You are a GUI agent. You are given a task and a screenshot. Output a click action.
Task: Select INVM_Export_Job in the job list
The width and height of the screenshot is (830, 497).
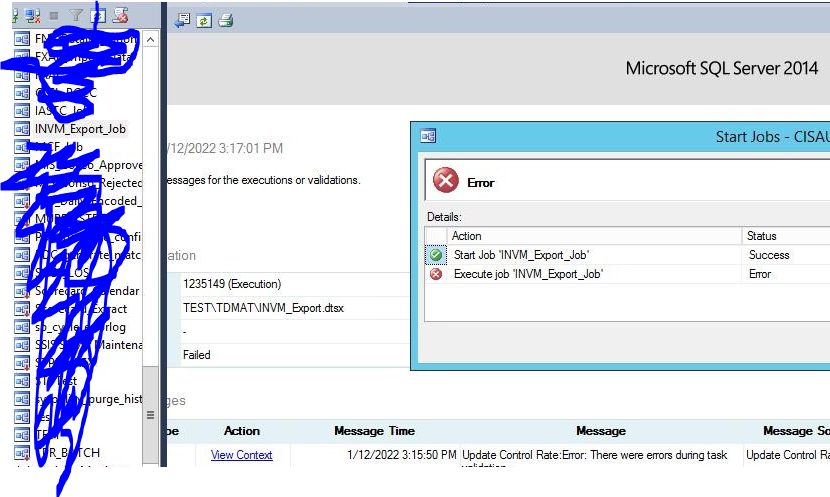pos(80,129)
